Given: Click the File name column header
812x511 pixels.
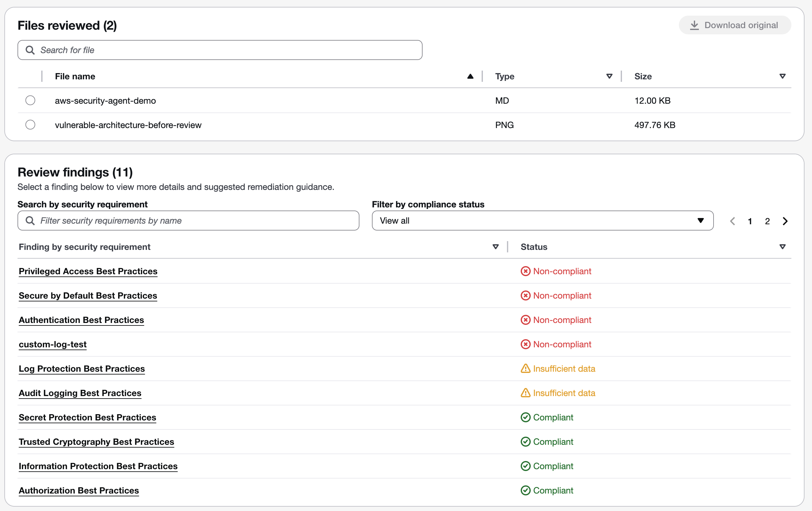Looking at the screenshot, I should (75, 77).
